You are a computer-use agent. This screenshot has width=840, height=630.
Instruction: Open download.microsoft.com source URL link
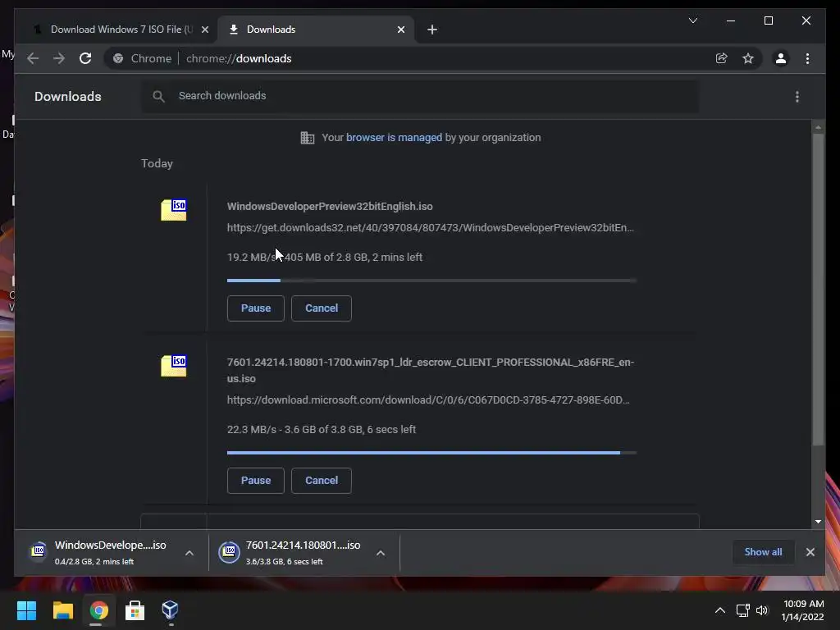pyautogui.click(x=428, y=400)
